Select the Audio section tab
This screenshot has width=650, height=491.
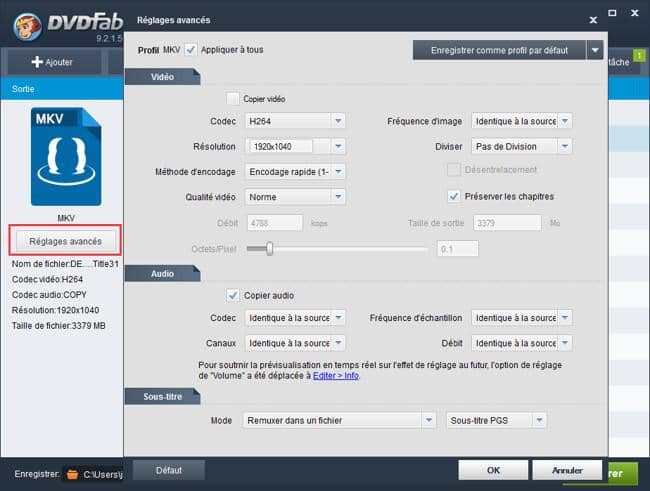162,274
